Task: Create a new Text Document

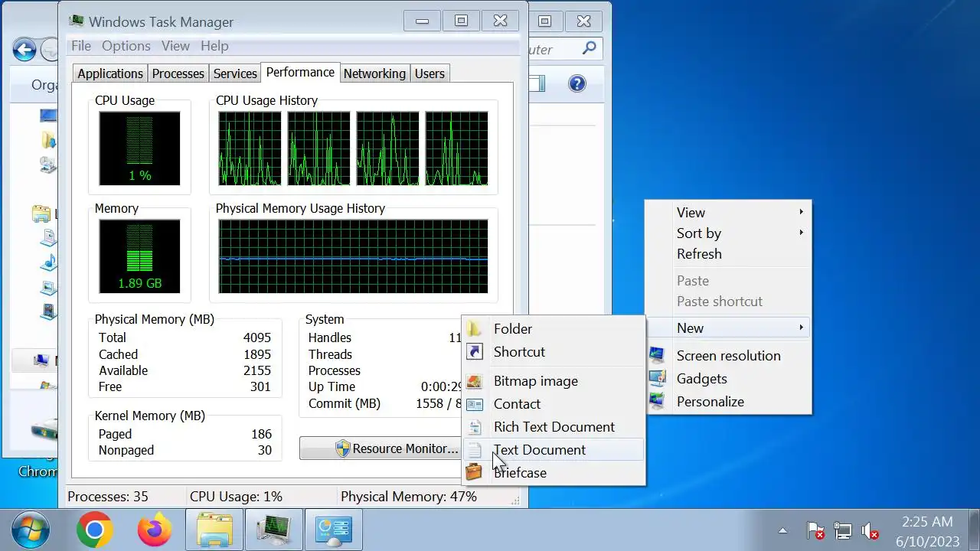Action: 554,449
